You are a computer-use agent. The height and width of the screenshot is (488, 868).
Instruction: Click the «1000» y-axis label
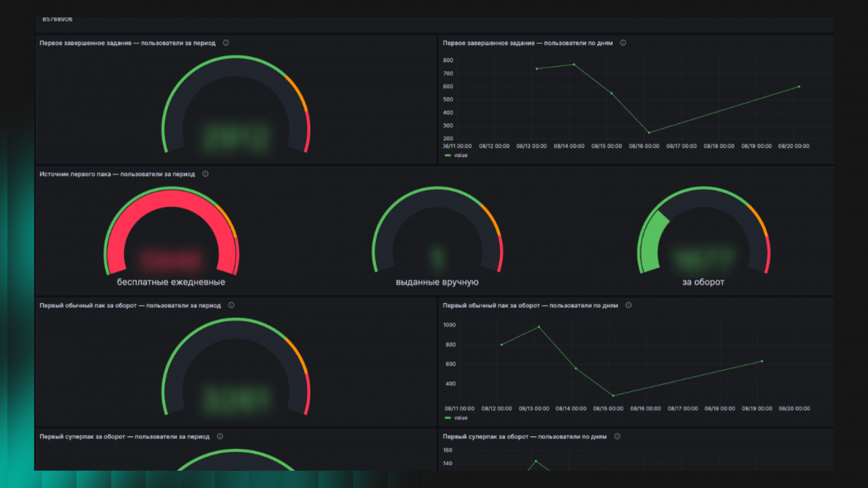pyautogui.click(x=449, y=325)
